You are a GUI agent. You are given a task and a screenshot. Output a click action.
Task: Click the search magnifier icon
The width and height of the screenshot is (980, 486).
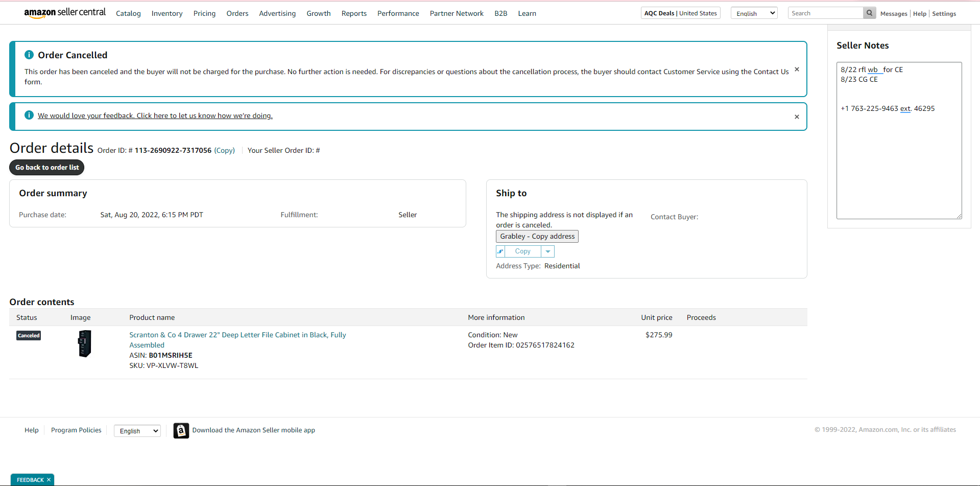tap(869, 13)
